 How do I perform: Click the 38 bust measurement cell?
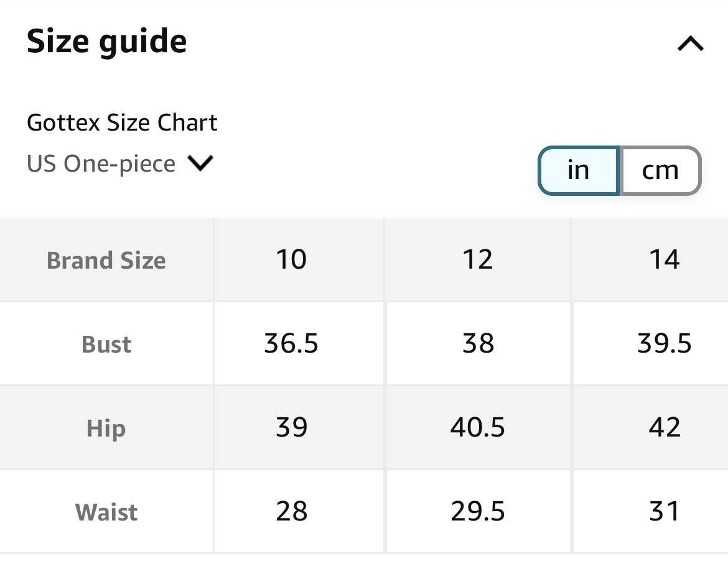pyautogui.click(x=477, y=343)
